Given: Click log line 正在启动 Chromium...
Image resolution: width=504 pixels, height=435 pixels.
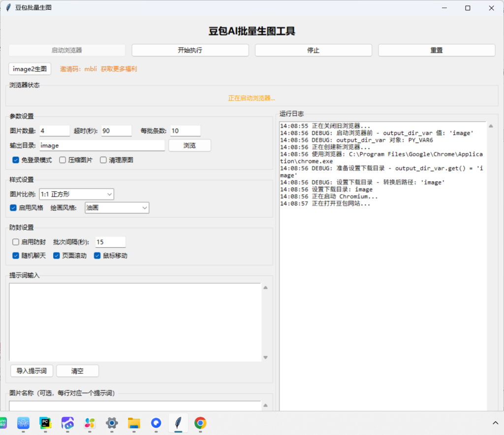Looking at the screenshot, I should tap(329, 196).
